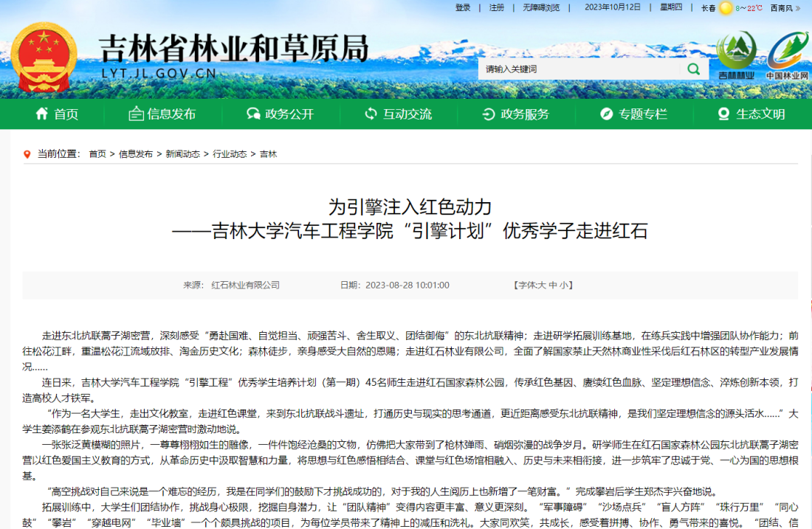
Task: Click the 无障碍浏览 accessibility link
Action: pos(541,8)
